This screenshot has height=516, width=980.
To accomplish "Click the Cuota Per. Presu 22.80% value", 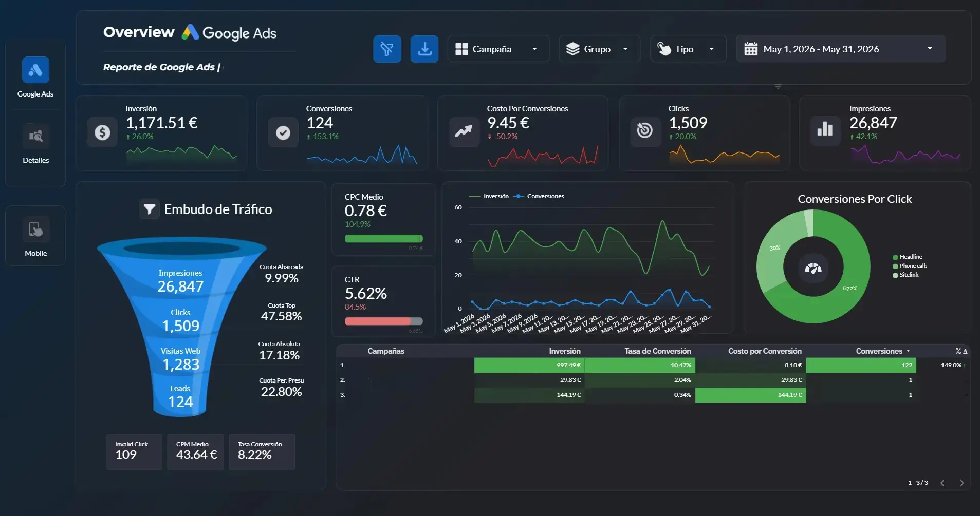I will (281, 392).
